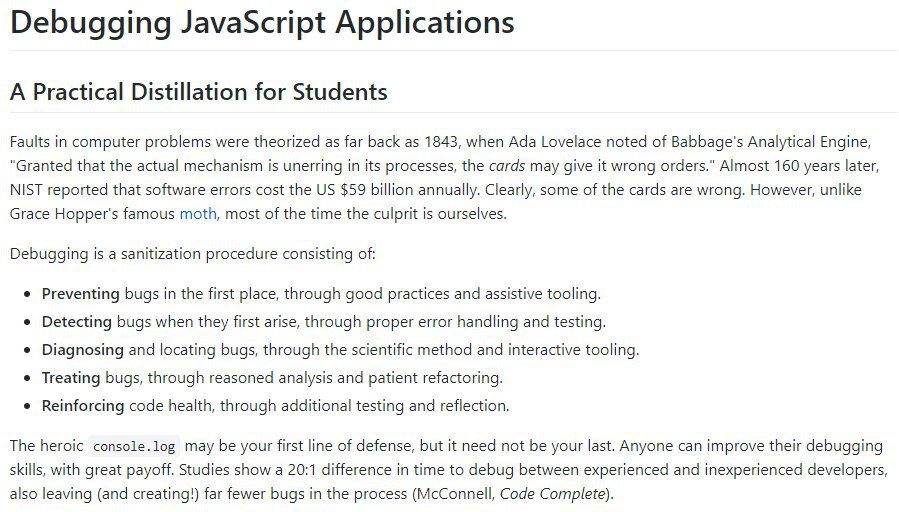The image size is (899, 512).
Task: Click the bold word "Diagnosing"
Action: pos(83,350)
